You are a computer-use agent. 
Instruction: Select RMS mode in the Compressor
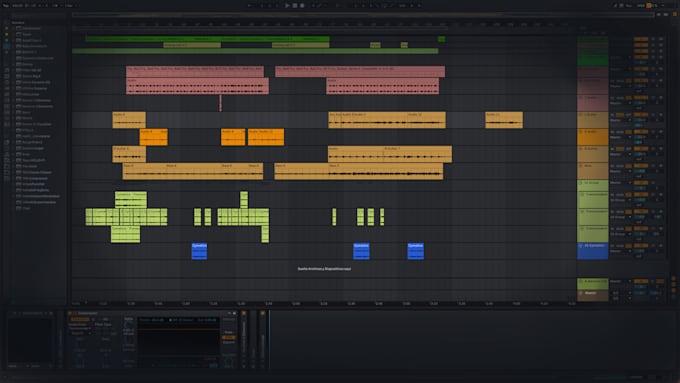229,337
